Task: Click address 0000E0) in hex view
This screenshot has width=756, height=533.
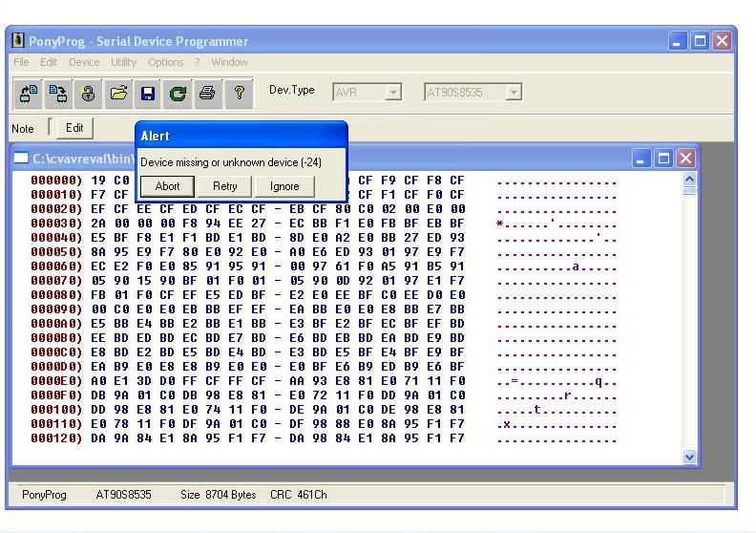Action: pyautogui.click(x=56, y=381)
